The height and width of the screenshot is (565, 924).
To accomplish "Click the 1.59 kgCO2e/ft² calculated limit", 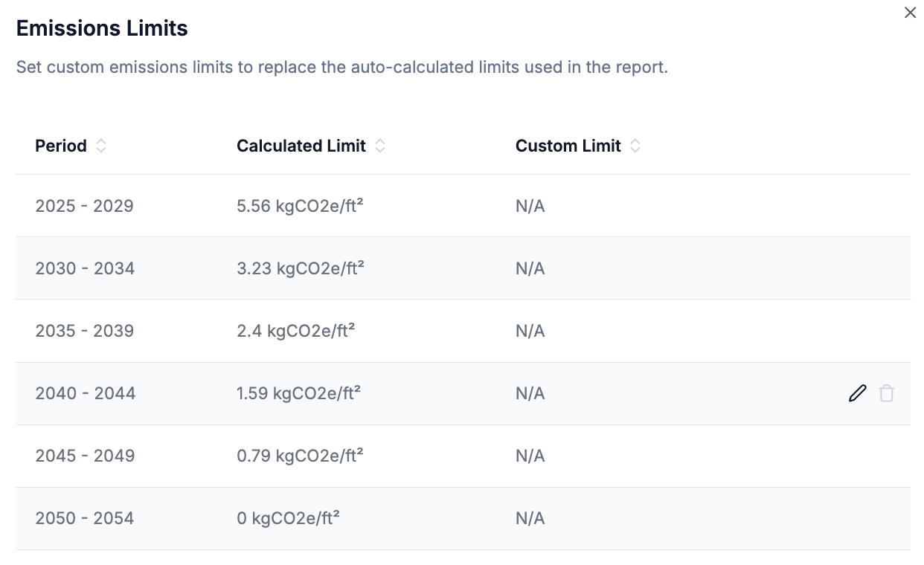I will click(298, 393).
